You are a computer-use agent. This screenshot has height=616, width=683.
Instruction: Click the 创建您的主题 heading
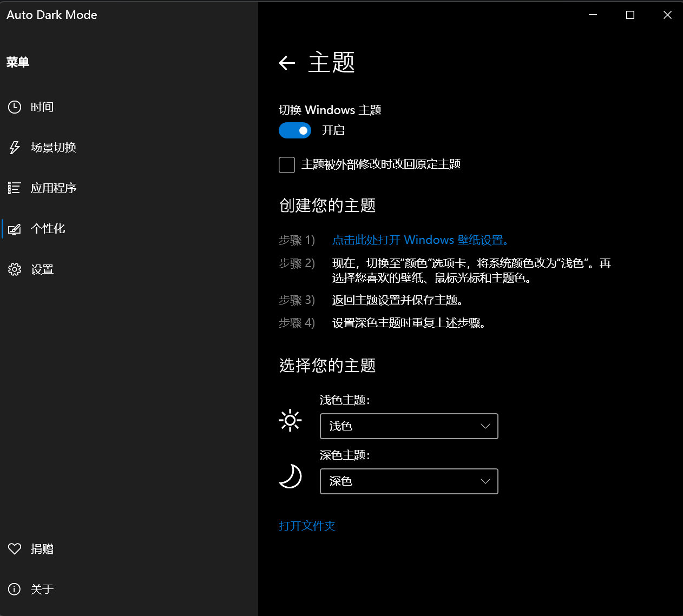click(x=327, y=206)
